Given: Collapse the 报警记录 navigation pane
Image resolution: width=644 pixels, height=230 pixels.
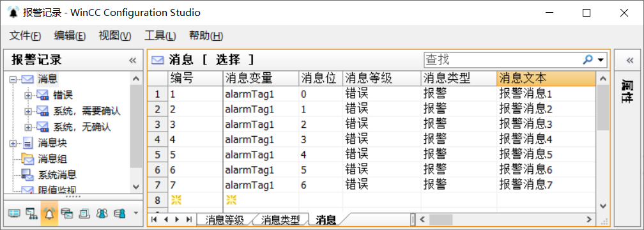Looking at the screenshot, I should click(132, 60).
